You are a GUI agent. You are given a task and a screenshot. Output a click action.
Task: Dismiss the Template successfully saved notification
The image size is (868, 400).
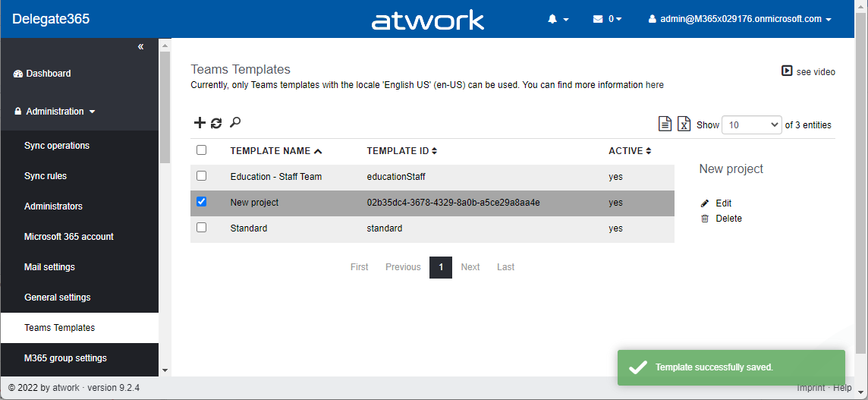point(731,367)
